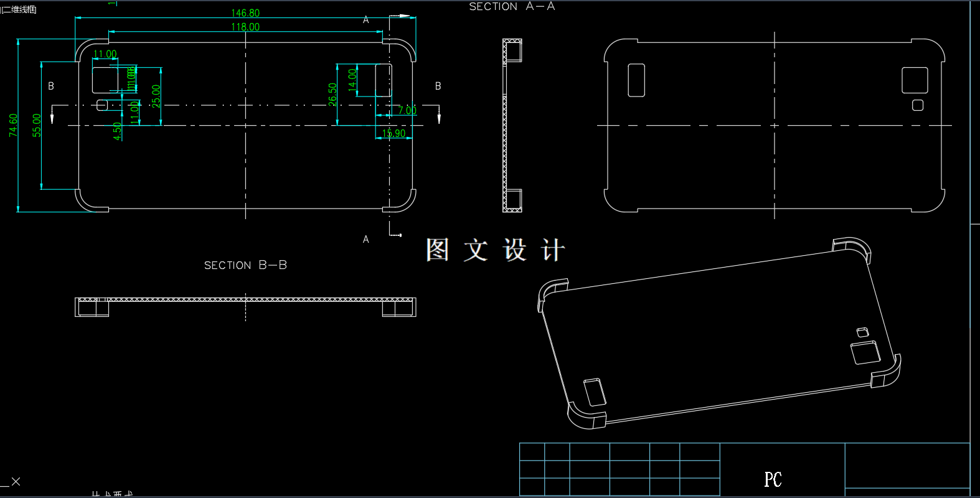Click the 14.00 dimension text

[x=352, y=80]
